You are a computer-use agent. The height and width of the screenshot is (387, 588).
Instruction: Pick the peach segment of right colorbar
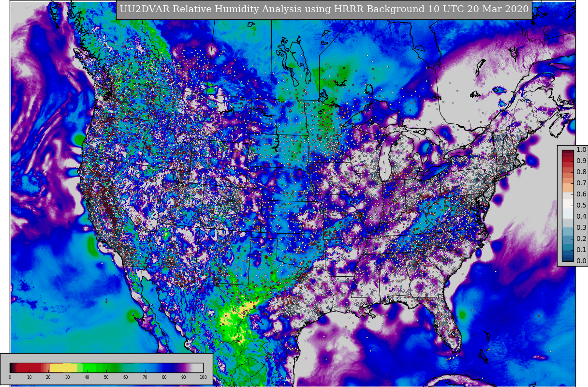(x=568, y=188)
